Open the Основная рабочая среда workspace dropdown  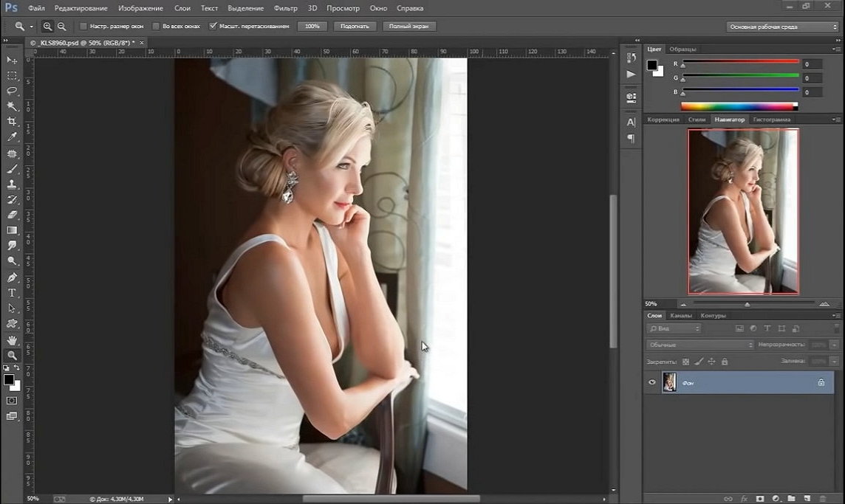click(x=781, y=27)
